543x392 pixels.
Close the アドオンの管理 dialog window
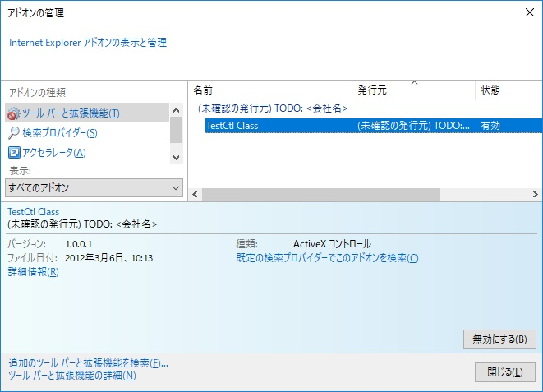point(530,13)
